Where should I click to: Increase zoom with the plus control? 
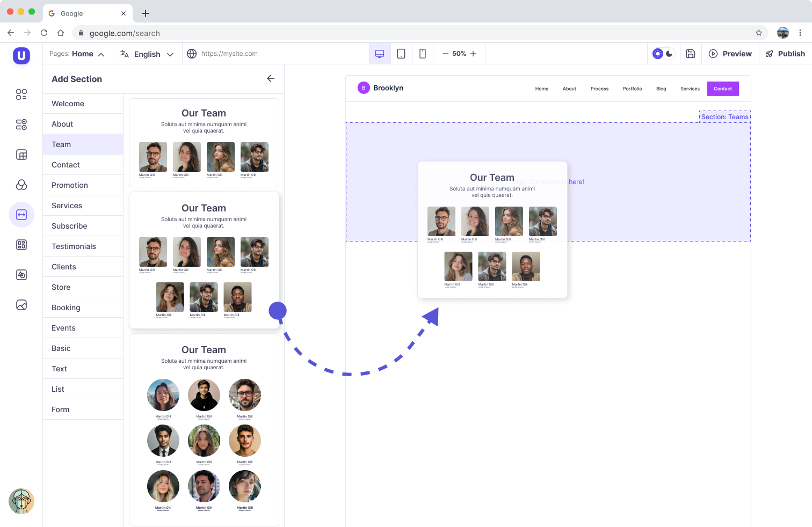pos(473,53)
